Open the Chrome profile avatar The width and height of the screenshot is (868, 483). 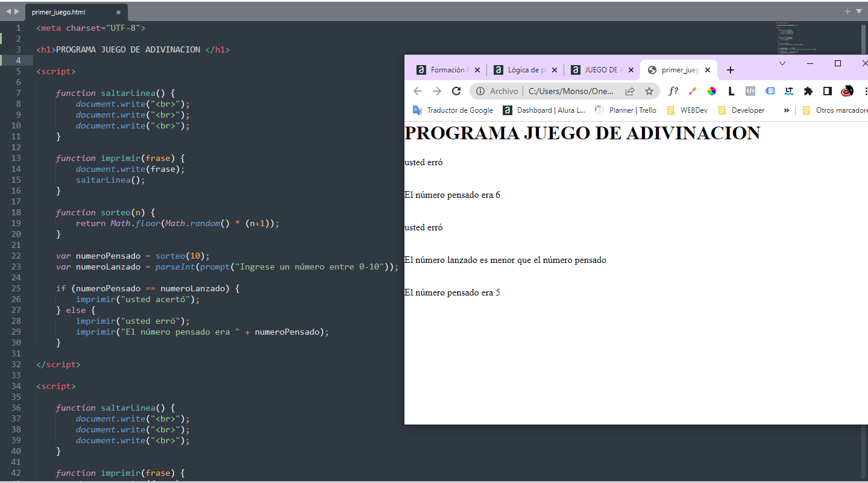pyautogui.click(x=847, y=91)
